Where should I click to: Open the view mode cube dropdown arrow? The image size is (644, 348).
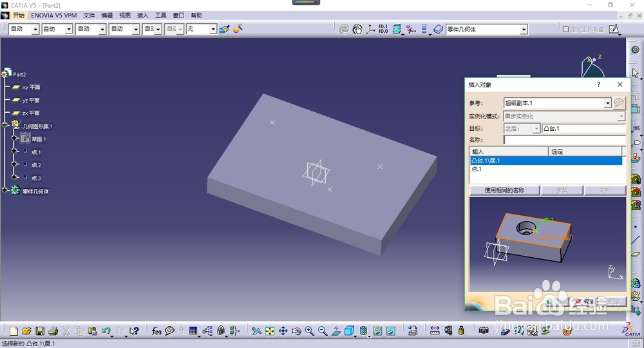[x=355, y=336]
